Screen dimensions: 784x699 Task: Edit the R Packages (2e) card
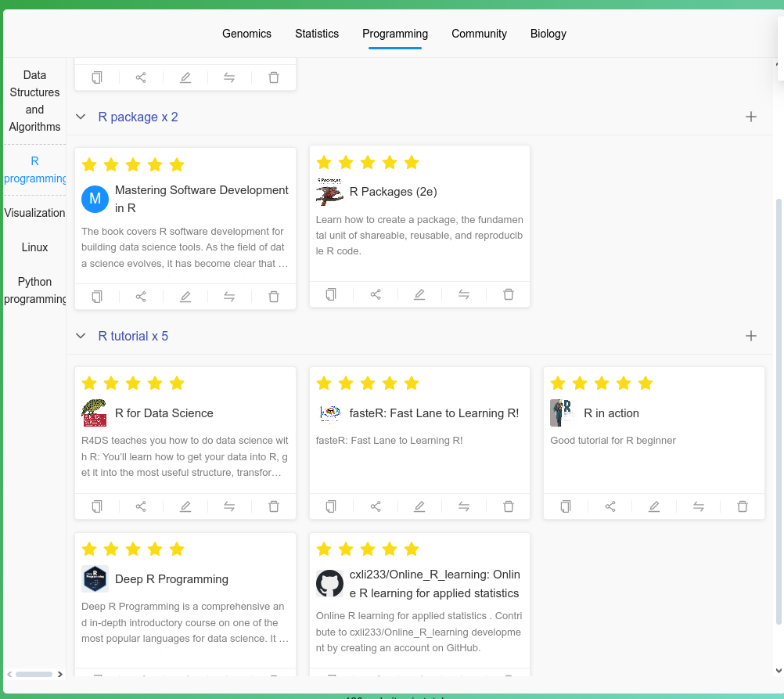pyautogui.click(x=419, y=294)
